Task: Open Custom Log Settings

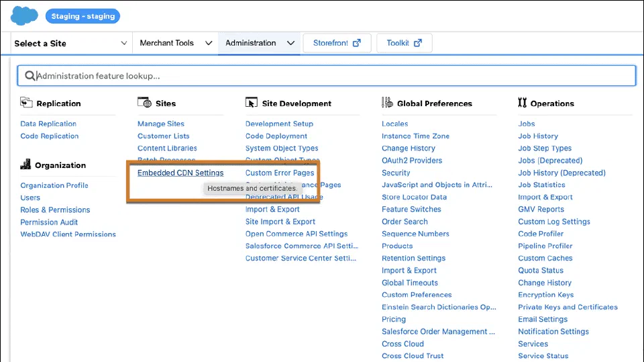Action: pyautogui.click(x=554, y=222)
